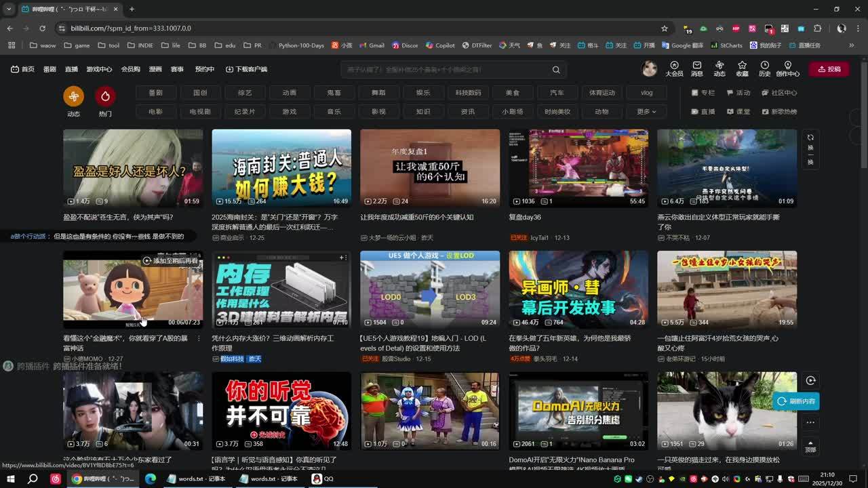This screenshot has height=488, width=868.
Task: Click the 顶部 back-to-top button
Action: pos(810,445)
